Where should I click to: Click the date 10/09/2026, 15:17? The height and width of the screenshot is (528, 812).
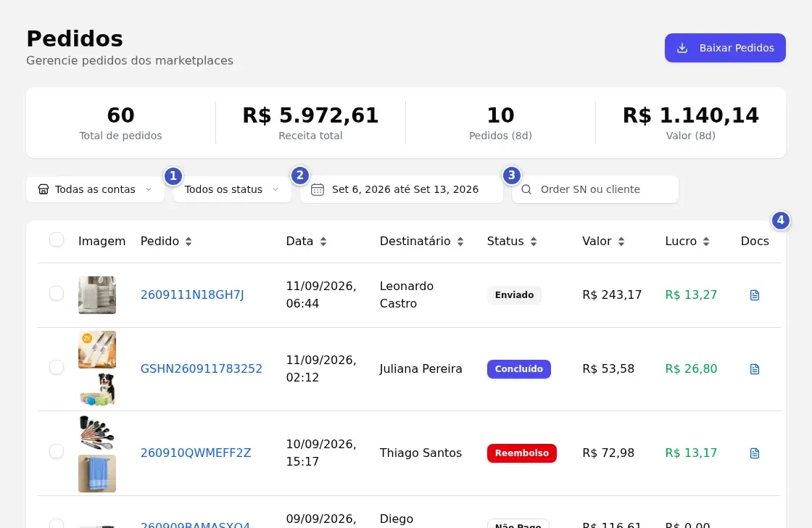321,453
